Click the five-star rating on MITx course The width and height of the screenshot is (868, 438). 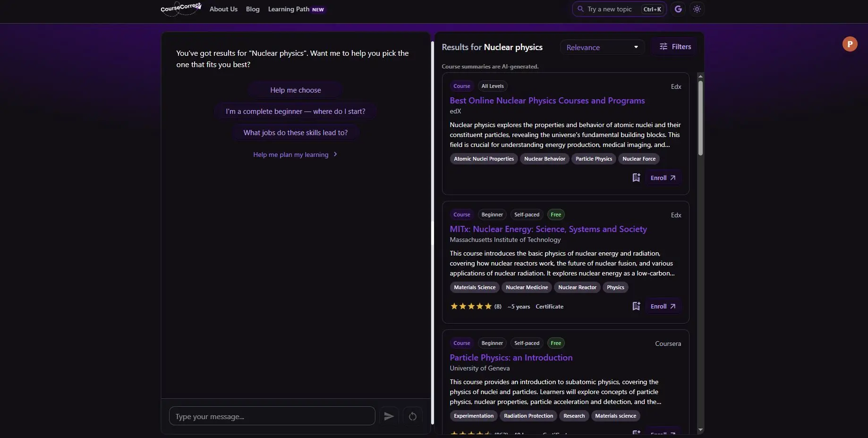coord(471,306)
